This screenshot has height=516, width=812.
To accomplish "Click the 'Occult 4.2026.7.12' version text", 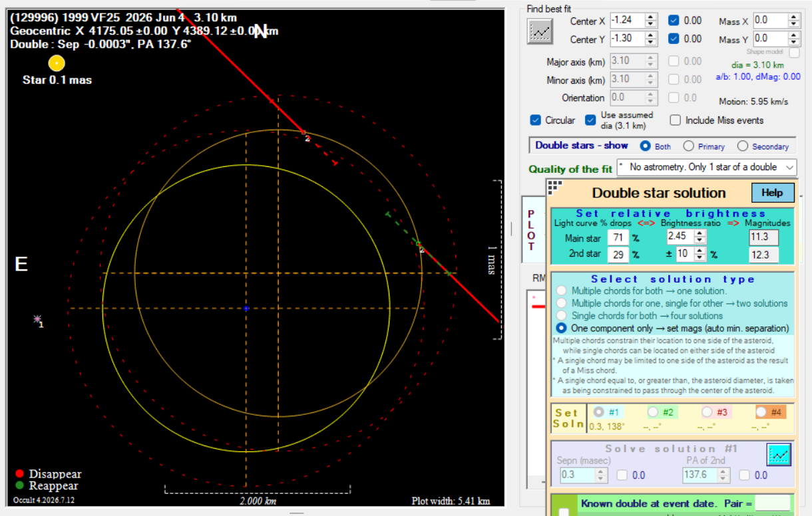I will pyautogui.click(x=44, y=500).
